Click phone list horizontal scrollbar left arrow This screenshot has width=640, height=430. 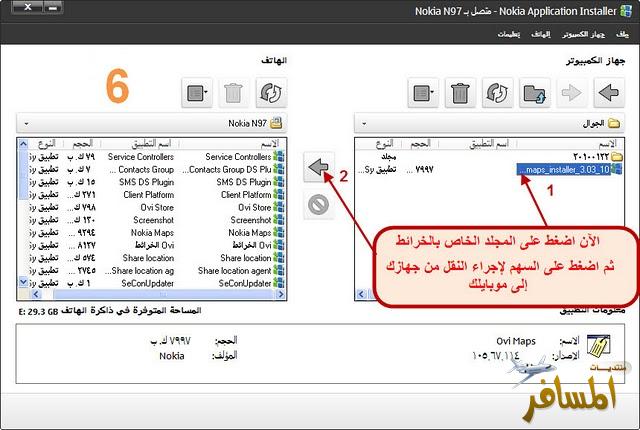point(36,294)
